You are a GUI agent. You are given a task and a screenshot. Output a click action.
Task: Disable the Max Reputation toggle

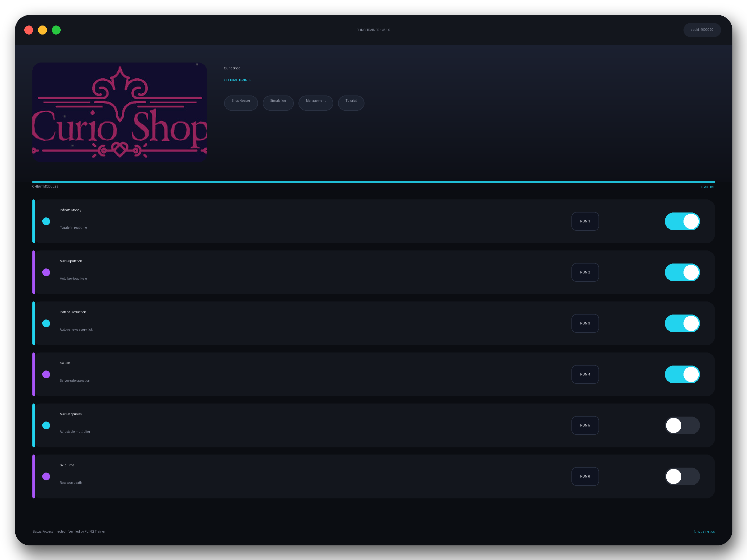(x=682, y=273)
